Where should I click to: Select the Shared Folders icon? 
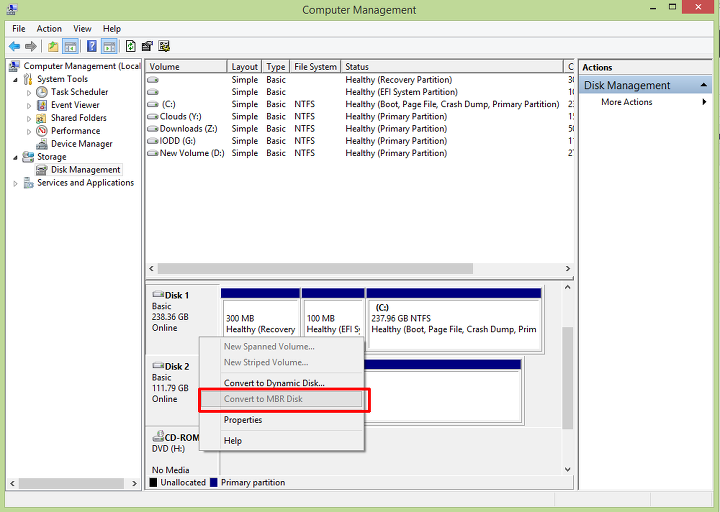42,118
